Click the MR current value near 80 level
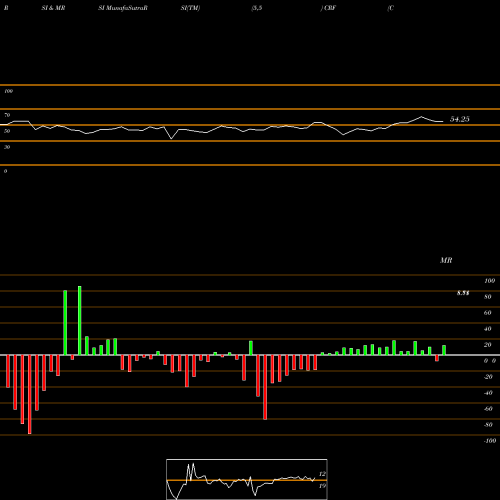This screenshot has height=500, width=500. pyautogui.click(x=463, y=293)
